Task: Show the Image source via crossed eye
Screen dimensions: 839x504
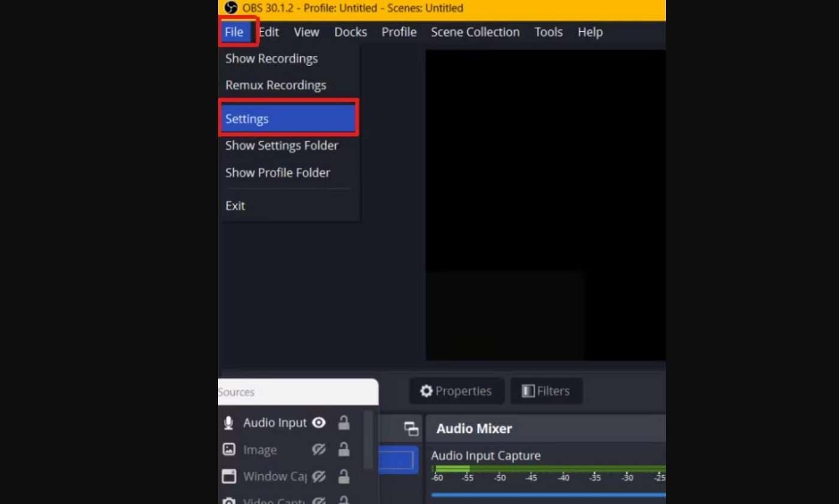Action: (x=319, y=449)
